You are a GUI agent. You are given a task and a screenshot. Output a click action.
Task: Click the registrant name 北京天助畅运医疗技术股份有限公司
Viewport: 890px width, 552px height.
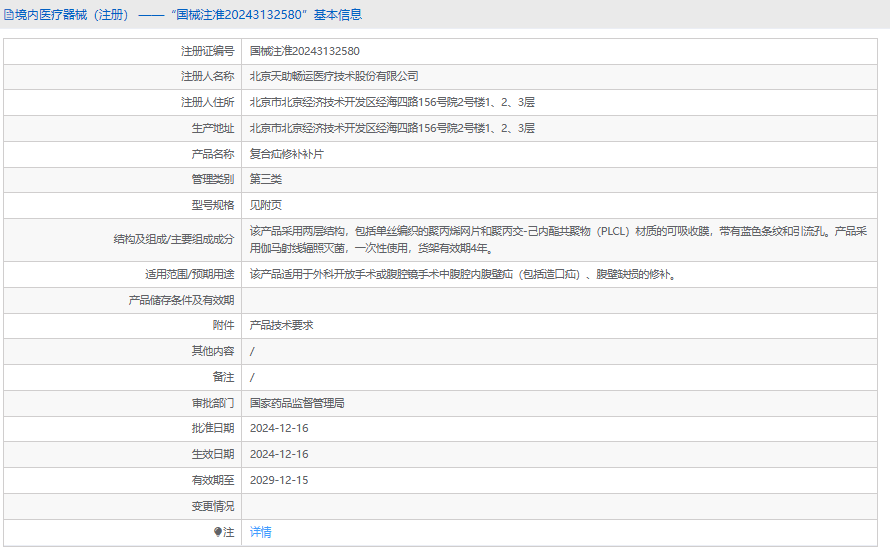coord(334,76)
